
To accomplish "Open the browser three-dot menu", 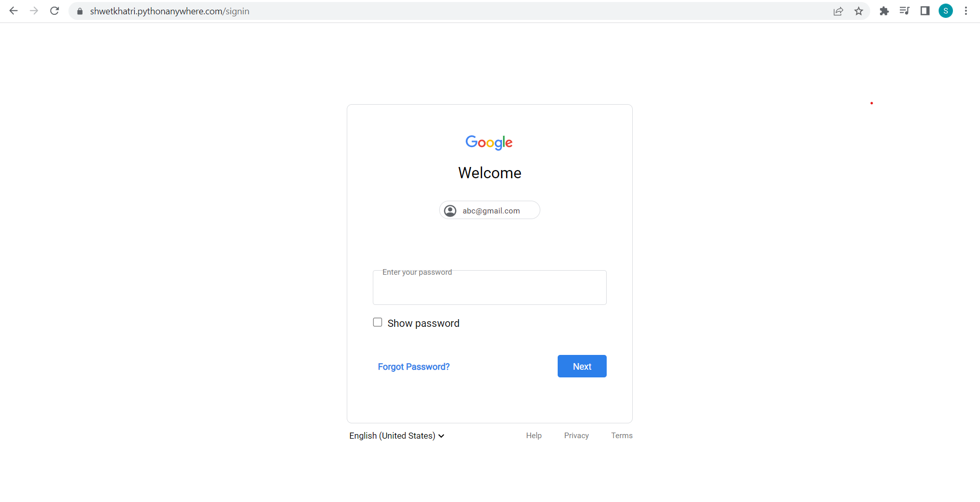I will click(966, 11).
